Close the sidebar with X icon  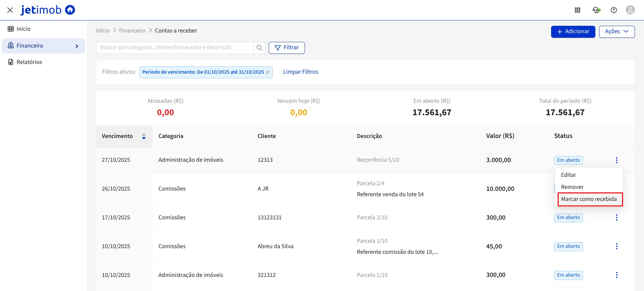[10, 10]
